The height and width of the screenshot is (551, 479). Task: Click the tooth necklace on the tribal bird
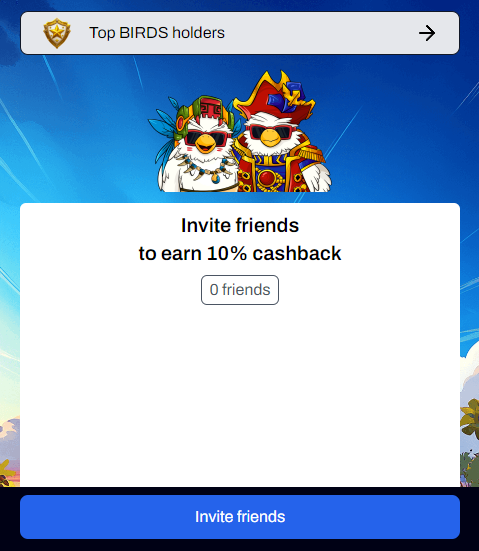click(207, 169)
